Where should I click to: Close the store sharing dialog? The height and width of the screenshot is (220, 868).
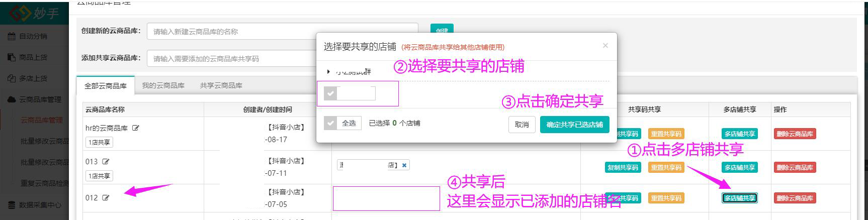605,46
